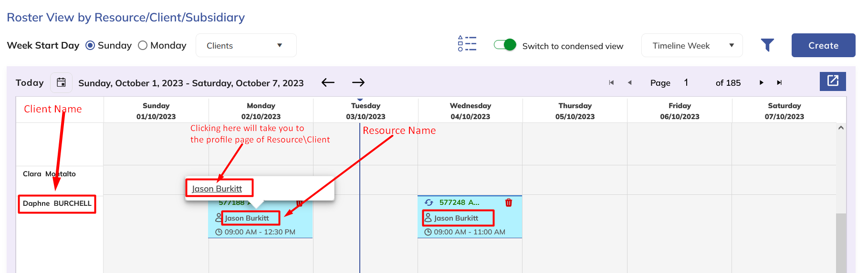The image size is (868, 273).
Task: Select Monday as week start day
Action: click(143, 46)
